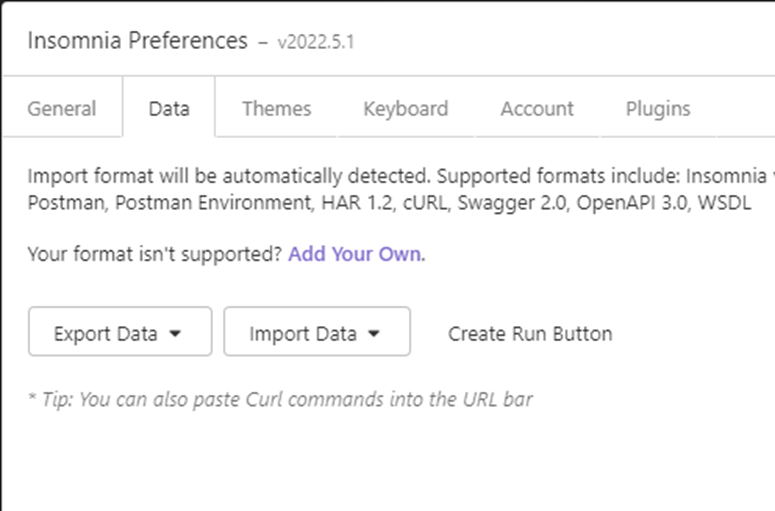
Task: Follow the Add Your Own link
Action: tap(355, 254)
